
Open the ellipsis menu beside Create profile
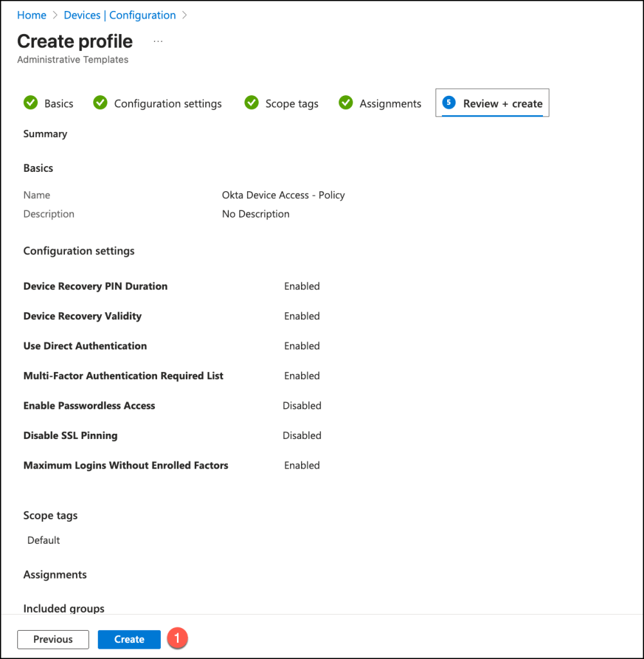[x=158, y=42]
